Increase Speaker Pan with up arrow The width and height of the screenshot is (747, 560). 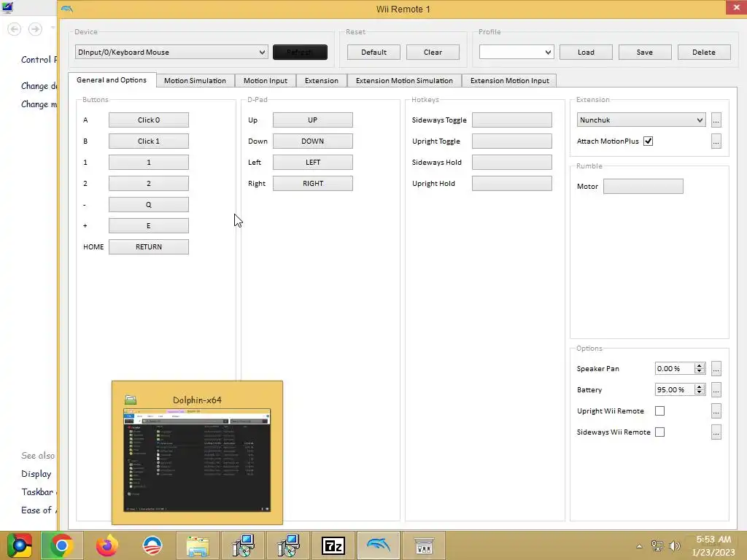pyautogui.click(x=700, y=365)
